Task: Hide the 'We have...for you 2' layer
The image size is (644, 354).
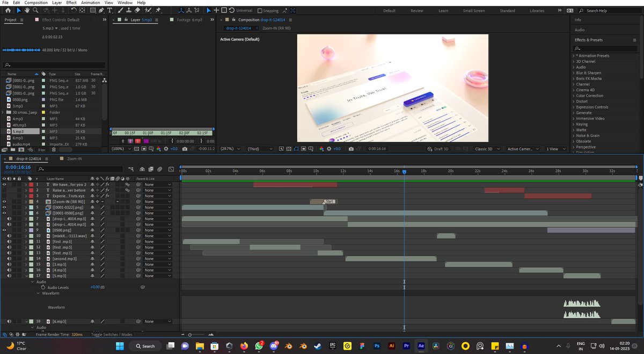Action: point(4,185)
